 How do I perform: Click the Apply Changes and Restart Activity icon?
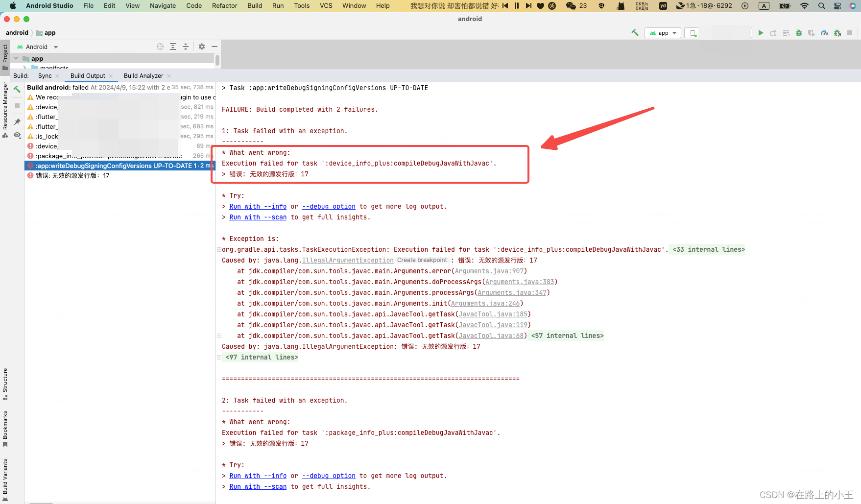[x=773, y=33]
